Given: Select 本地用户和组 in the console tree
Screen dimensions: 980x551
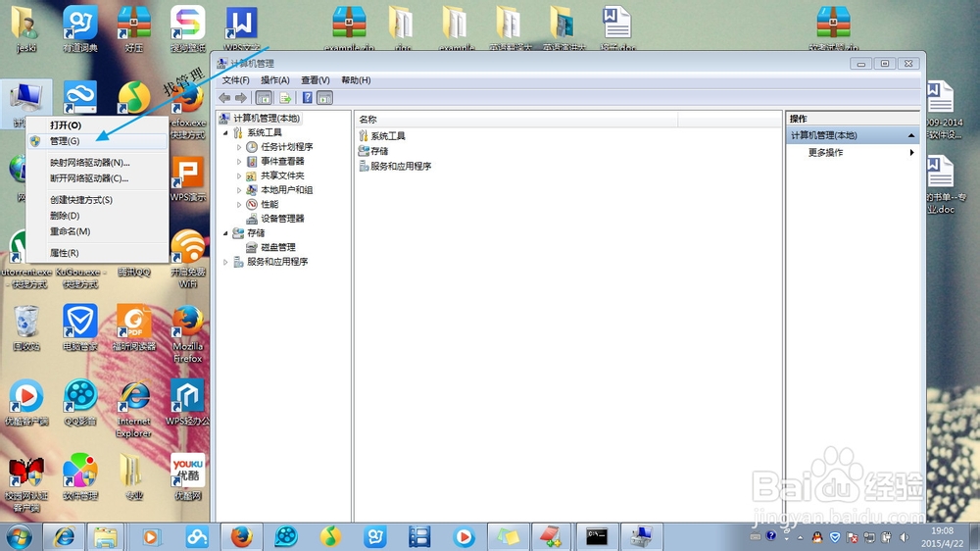Looking at the screenshot, I should (x=287, y=190).
